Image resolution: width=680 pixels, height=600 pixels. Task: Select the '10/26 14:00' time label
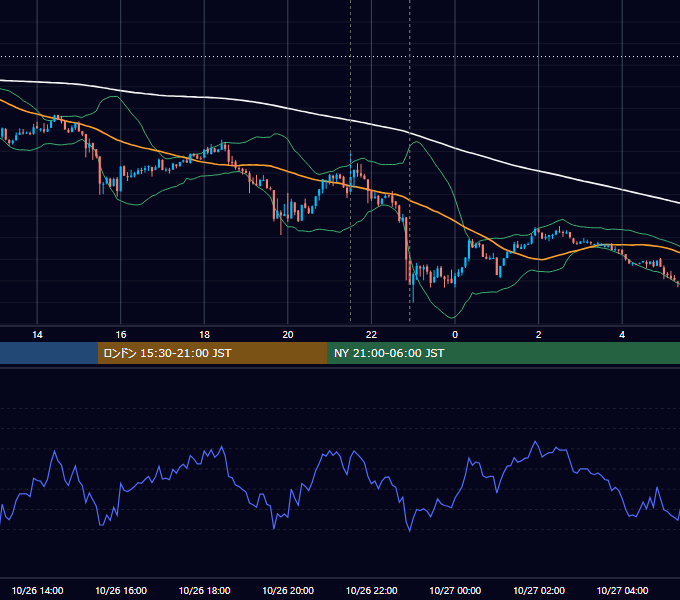[37, 590]
